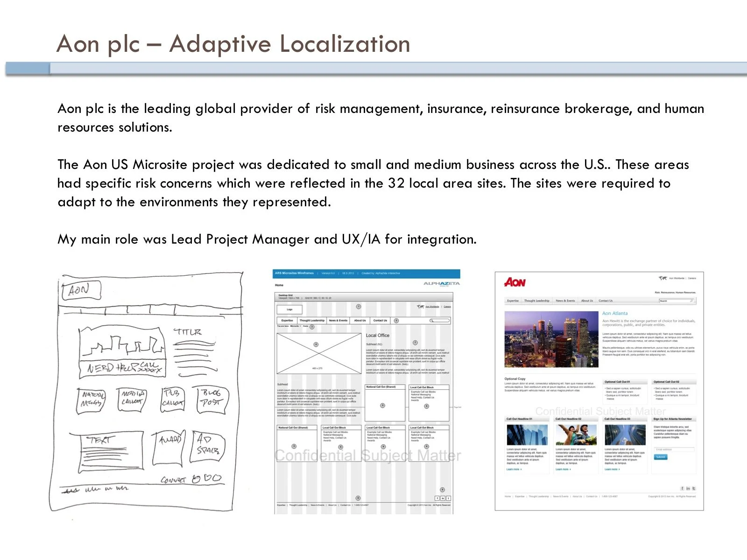747x560 pixels.
Task: Click Learn more under Call Out Headline 03
Action: pos(612,469)
